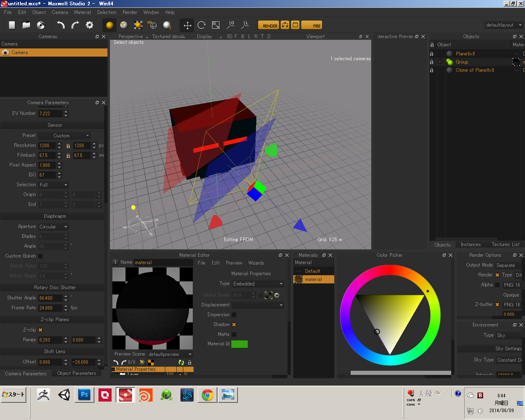Open the Preview Scene dropdown

tap(170, 354)
